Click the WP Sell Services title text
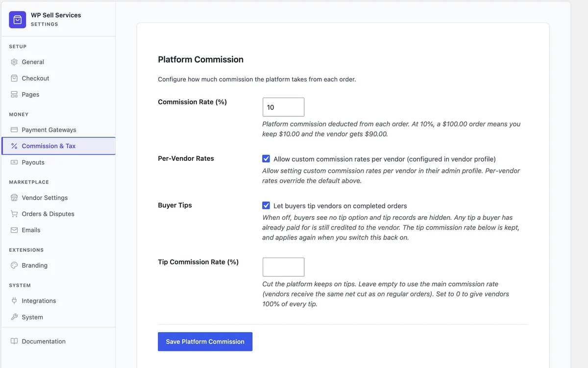588x368 pixels. (x=56, y=15)
